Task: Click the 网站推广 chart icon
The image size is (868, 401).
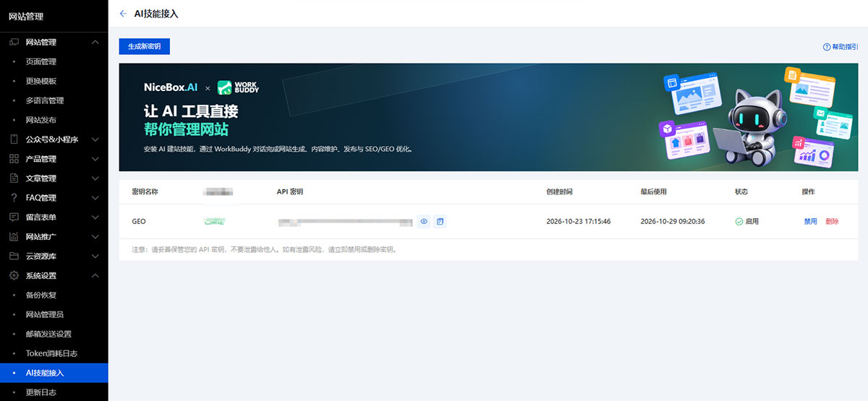Action: (x=13, y=237)
